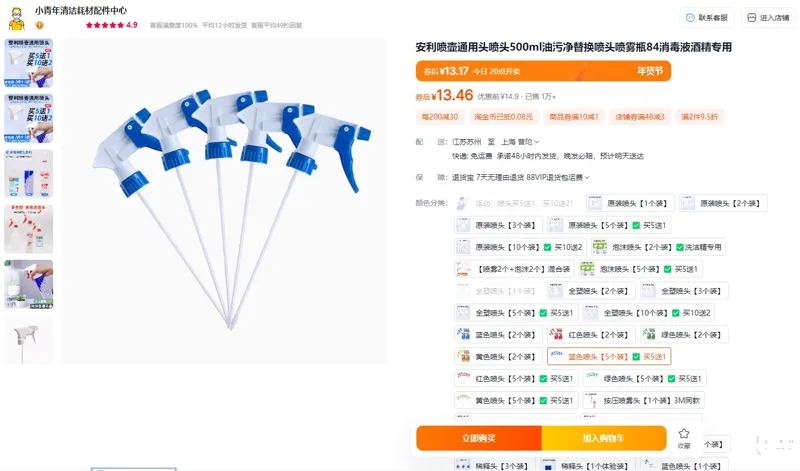Viewport: 800px width, 471px height.
Task: Select option 全塑喷头【2个装】
Action: click(591, 291)
